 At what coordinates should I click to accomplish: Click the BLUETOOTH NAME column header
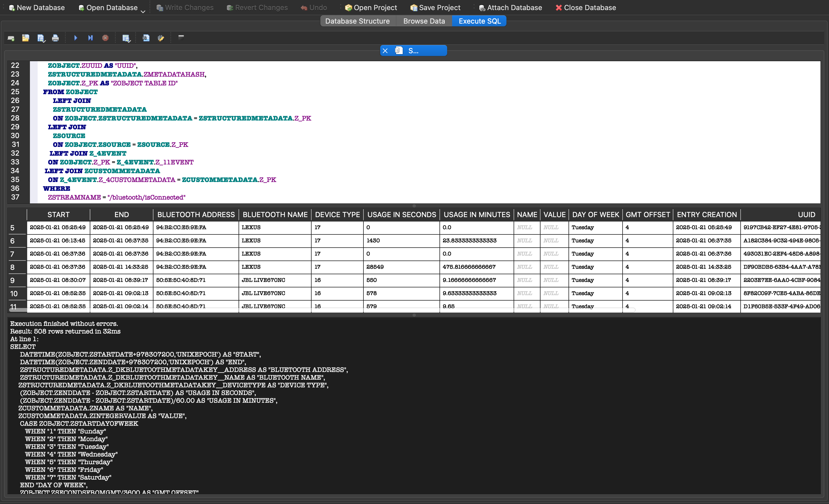[275, 215]
